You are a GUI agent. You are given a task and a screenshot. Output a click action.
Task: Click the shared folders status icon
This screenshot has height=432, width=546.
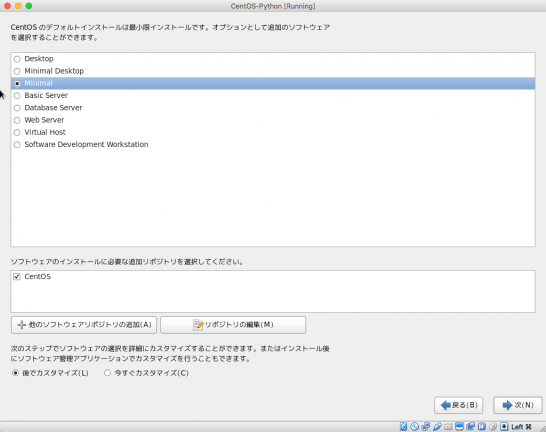(448, 426)
